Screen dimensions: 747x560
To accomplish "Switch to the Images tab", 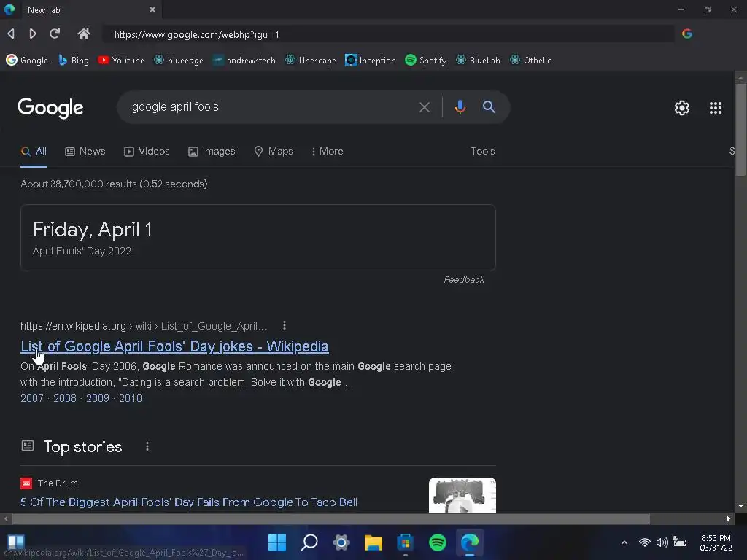I will coord(212,152).
